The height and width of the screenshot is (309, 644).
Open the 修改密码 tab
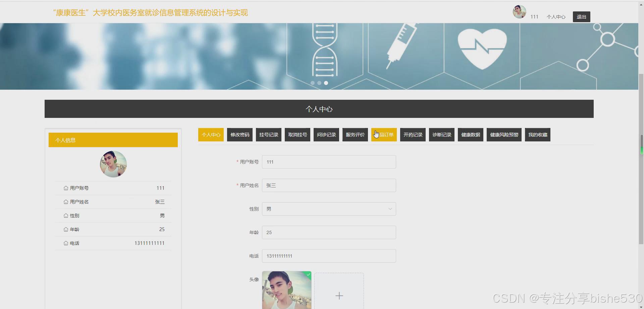[x=240, y=135]
